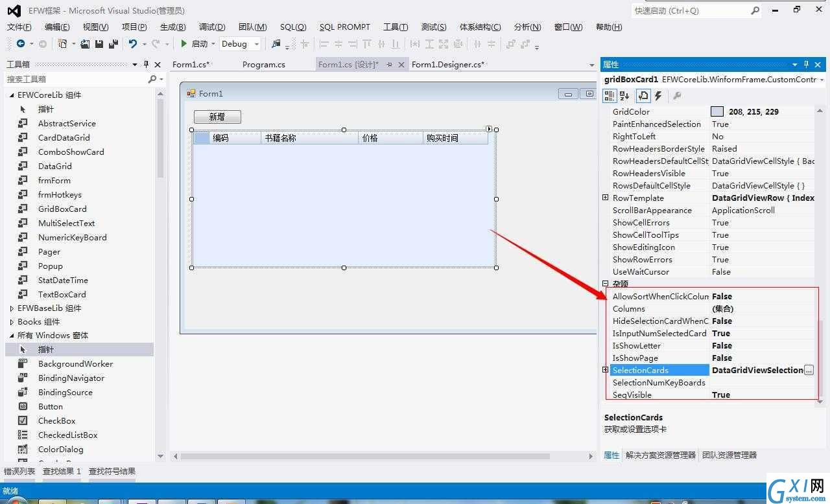Screen dimensions: 830x504
Task: Close the 工具箱 toolbox panel
Action: coord(158,64)
